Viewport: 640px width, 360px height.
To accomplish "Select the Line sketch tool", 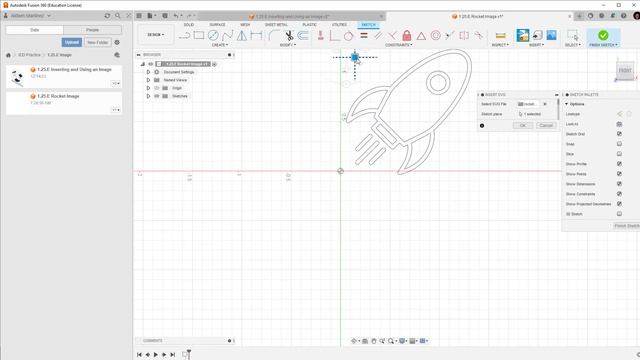I will point(184,36).
